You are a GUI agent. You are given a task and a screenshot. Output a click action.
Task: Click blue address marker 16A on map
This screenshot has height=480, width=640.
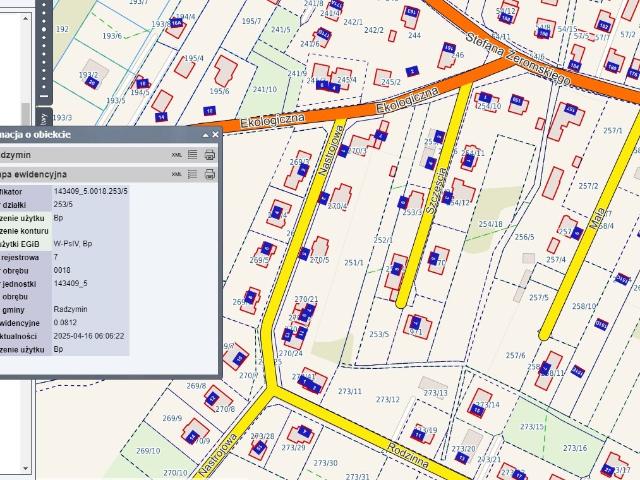[x=176, y=21]
